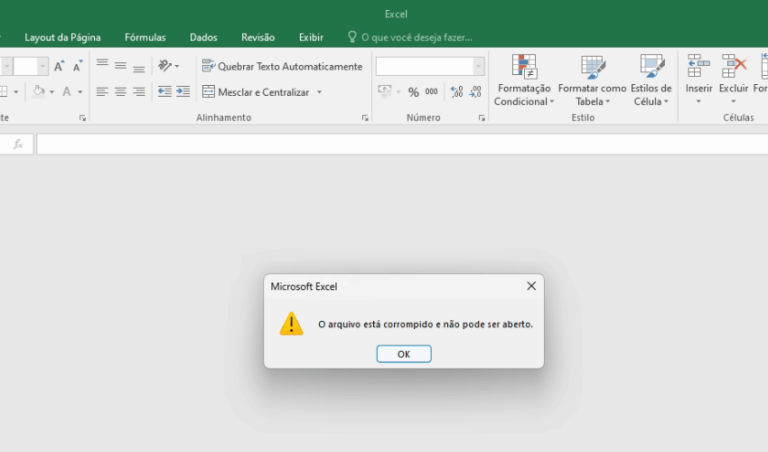Expand Inserir dropdown arrow
The width and height of the screenshot is (768, 452).
tap(699, 102)
